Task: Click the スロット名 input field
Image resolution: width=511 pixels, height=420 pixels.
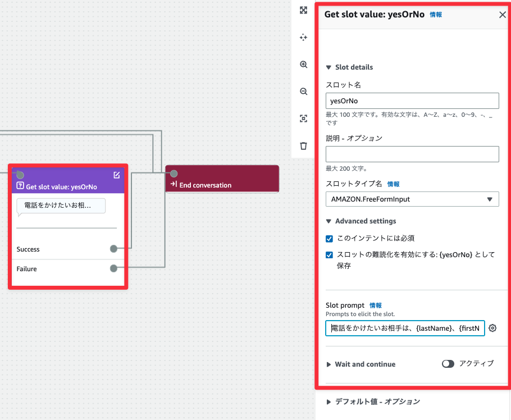Action: [x=412, y=101]
